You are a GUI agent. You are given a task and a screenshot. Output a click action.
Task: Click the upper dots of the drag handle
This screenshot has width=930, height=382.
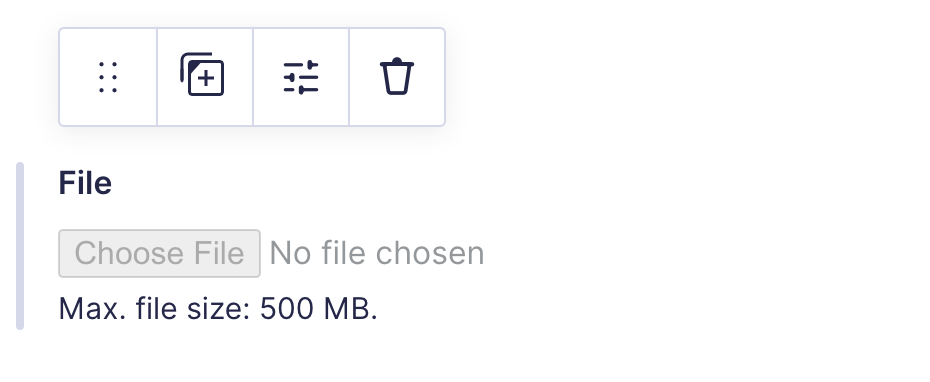point(108,63)
